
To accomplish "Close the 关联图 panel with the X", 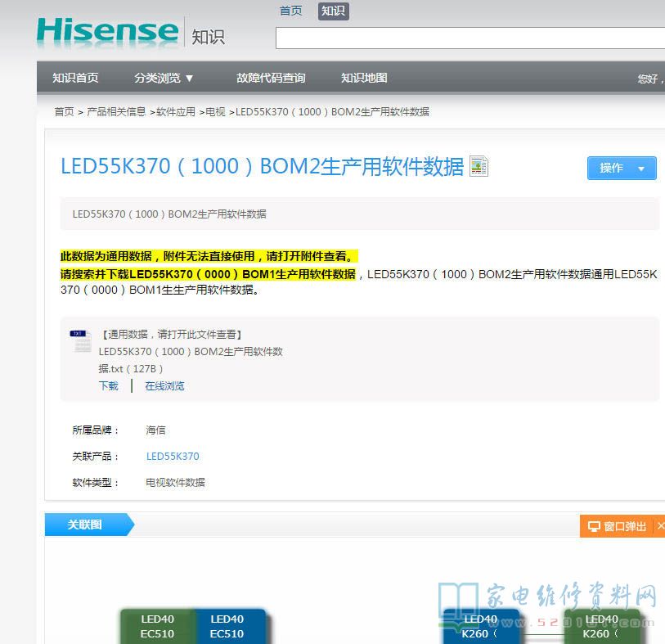I will (x=660, y=525).
